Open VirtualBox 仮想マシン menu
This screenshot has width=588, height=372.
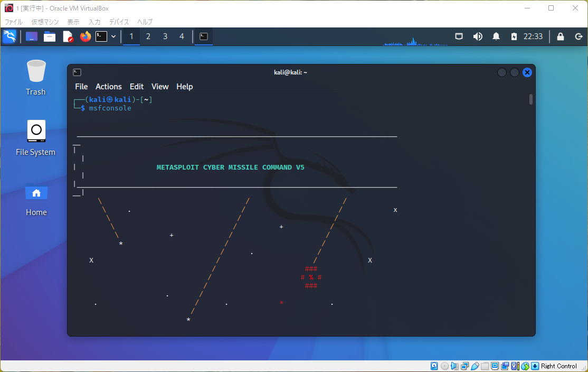click(45, 22)
